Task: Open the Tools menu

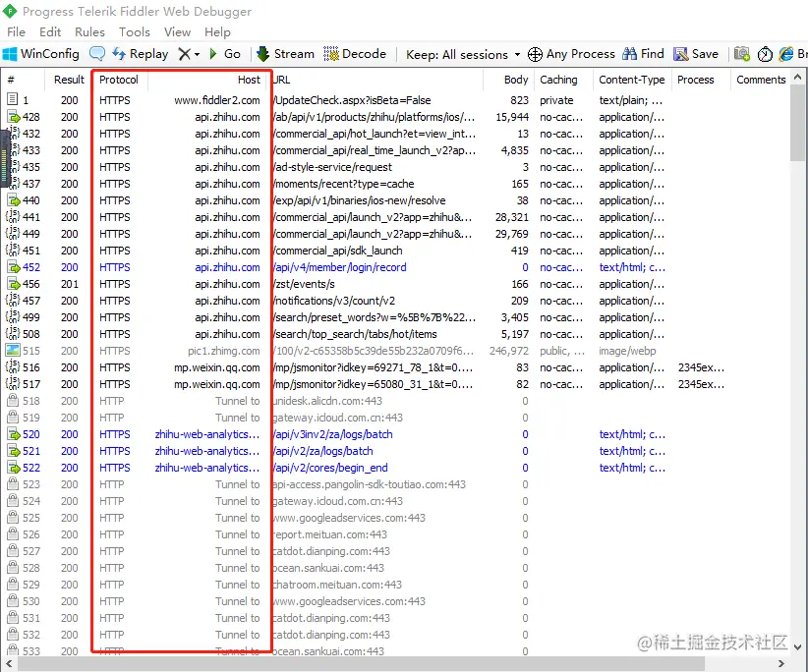Action: 135,31
